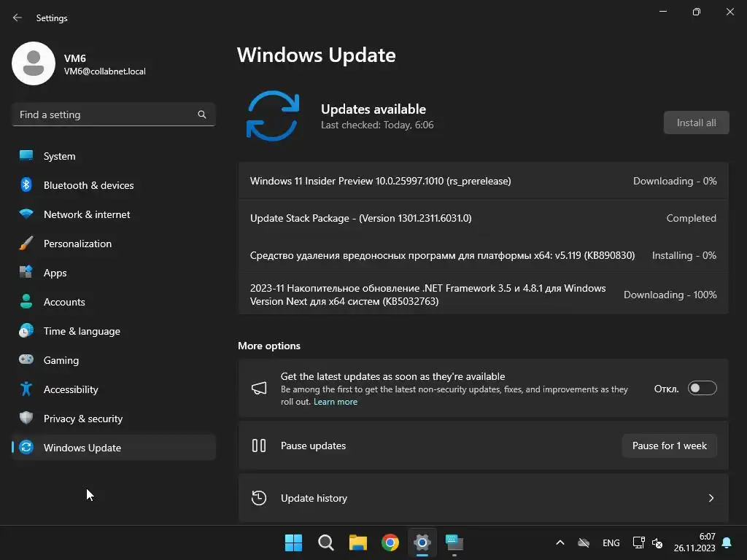The image size is (747, 560).
Task: Click the muted speaker tray icon
Action: point(657,542)
